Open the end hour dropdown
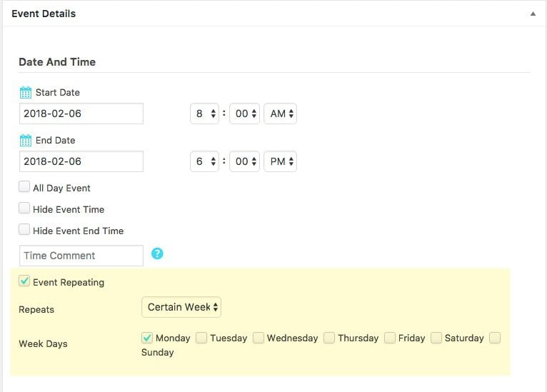This screenshot has height=392, width=547. point(204,161)
